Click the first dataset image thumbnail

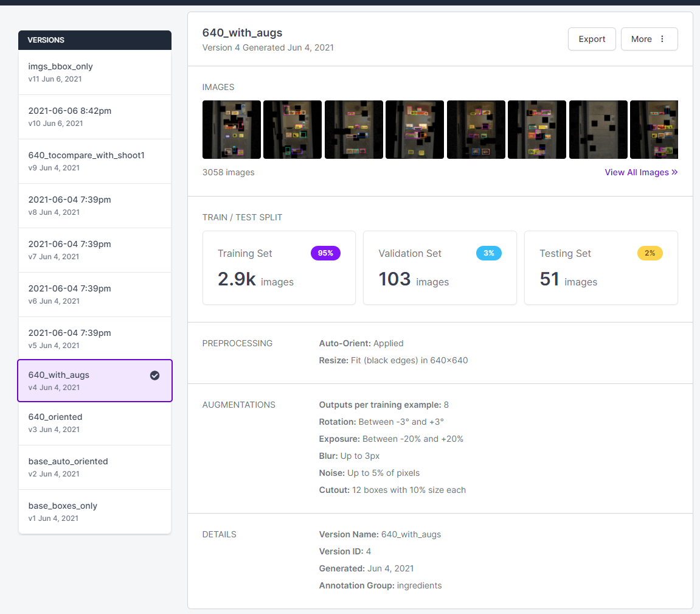coord(231,129)
